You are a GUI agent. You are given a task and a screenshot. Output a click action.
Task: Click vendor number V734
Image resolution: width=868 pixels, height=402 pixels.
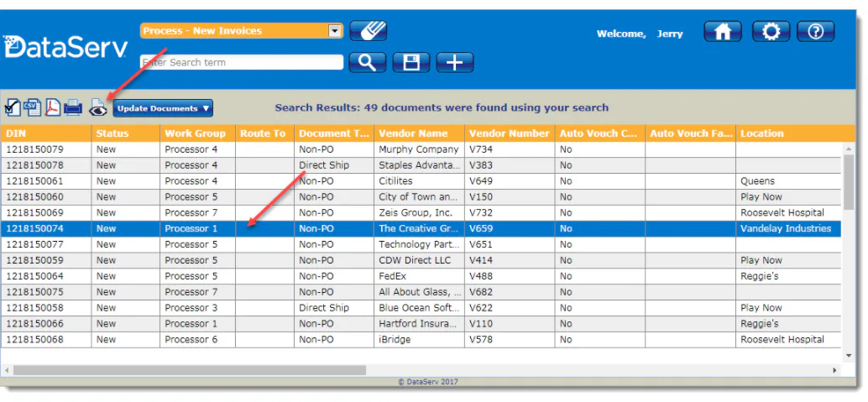click(510, 149)
